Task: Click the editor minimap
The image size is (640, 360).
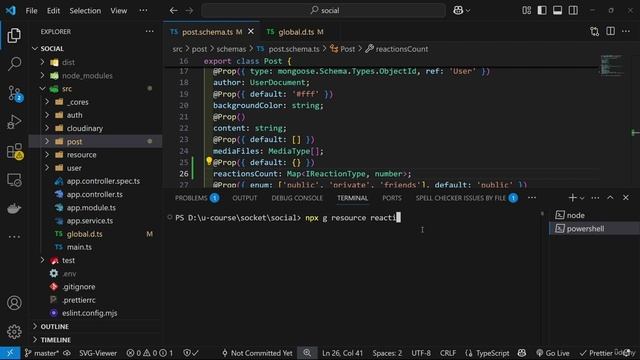Action: click(x=611, y=65)
